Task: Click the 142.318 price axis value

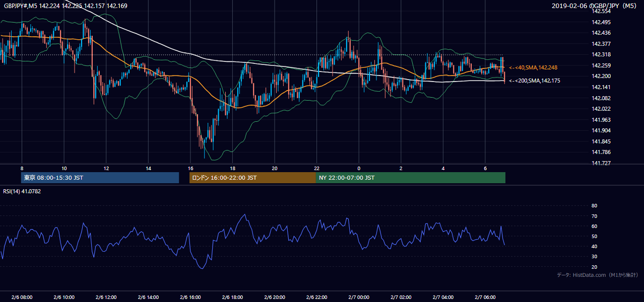Action: (601, 54)
